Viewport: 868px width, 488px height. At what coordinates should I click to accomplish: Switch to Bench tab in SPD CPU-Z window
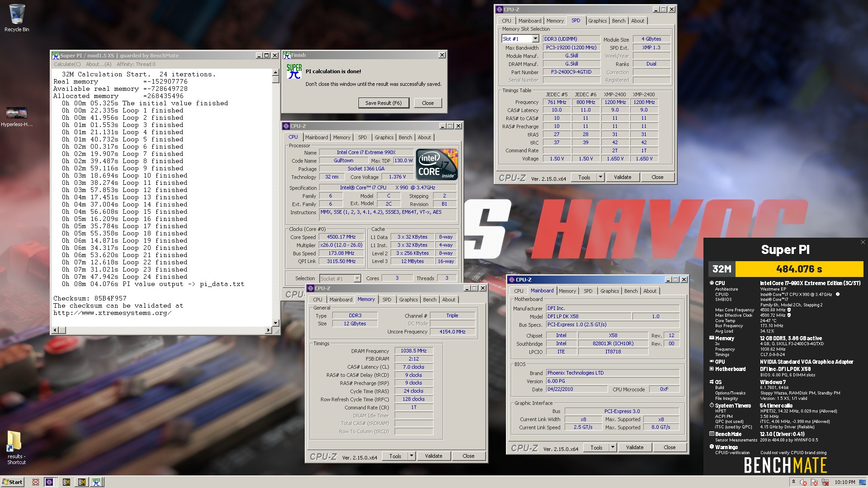click(x=618, y=21)
